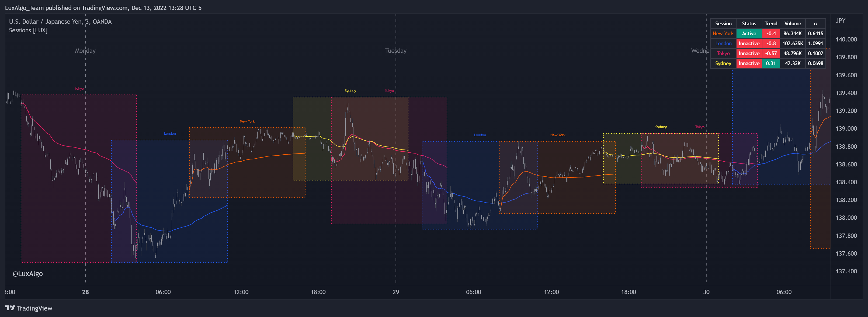The height and width of the screenshot is (317, 868).
Task: Click the Tuesday day separator label
Action: tap(395, 51)
